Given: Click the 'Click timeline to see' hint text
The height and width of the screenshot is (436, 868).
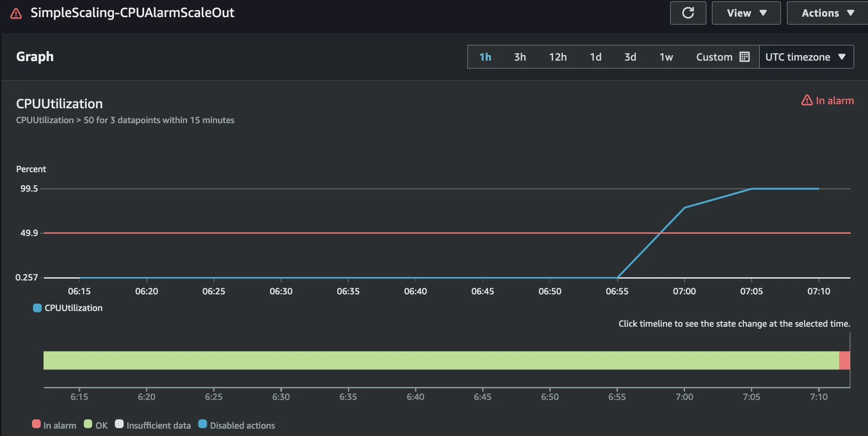Looking at the screenshot, I should click(x=734, y=324).
